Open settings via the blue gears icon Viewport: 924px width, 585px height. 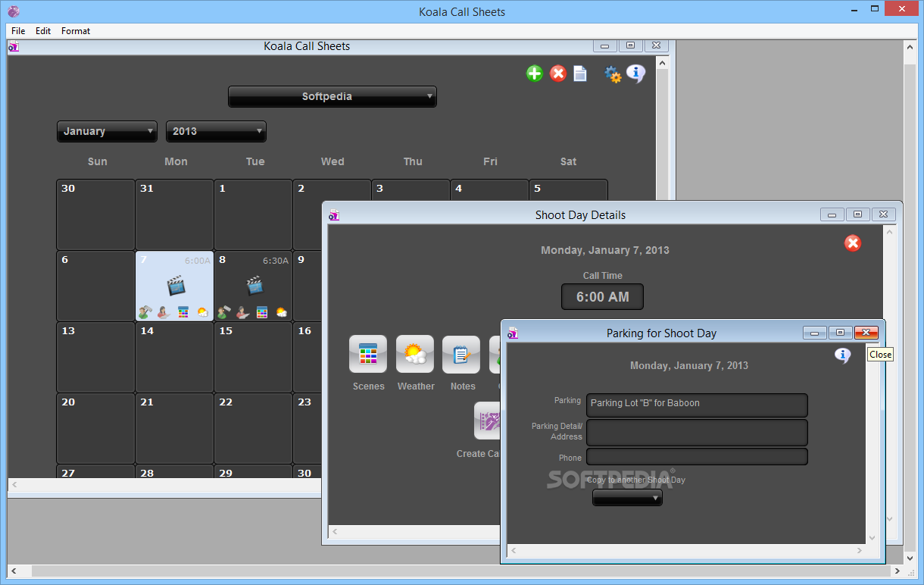tap(613, 74)
